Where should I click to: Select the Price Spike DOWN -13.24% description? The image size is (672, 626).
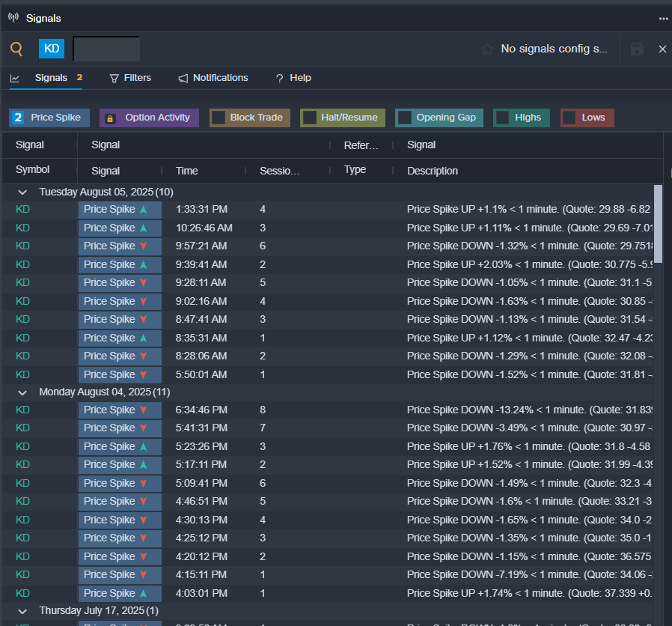tap(530, 410)
